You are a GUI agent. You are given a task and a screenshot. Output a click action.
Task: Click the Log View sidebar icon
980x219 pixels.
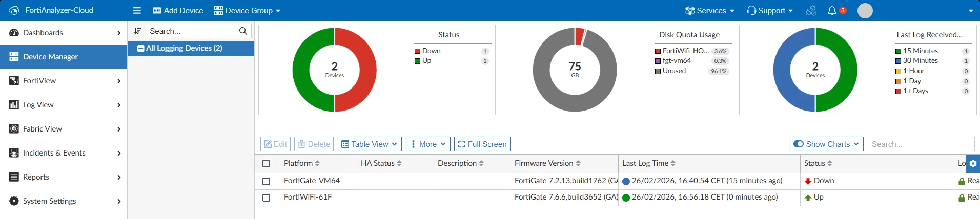[14, 105]
